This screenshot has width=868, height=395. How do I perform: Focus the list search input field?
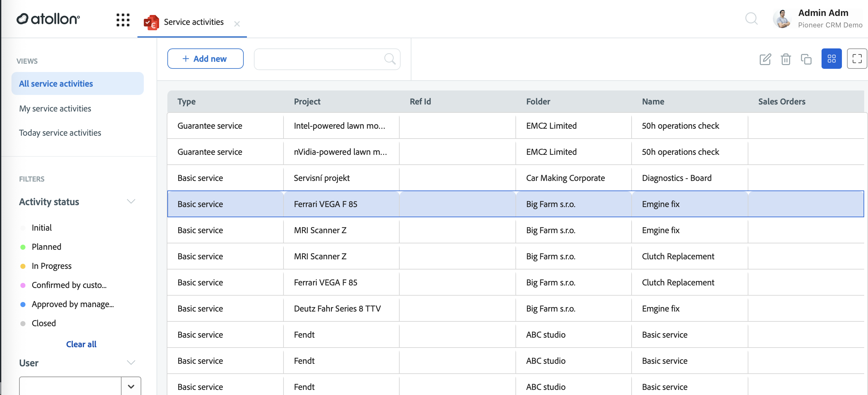tap(327, 59)
